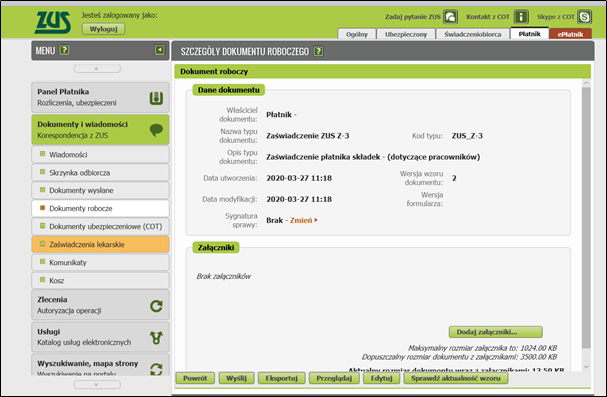
Task: Click the Wyloguj button
Action: coord(103,29)
